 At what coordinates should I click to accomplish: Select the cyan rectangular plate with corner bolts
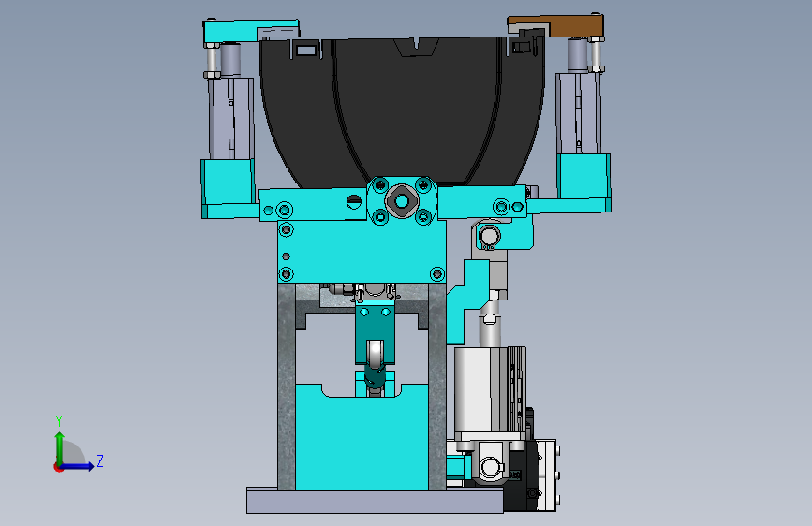(362, 252)
